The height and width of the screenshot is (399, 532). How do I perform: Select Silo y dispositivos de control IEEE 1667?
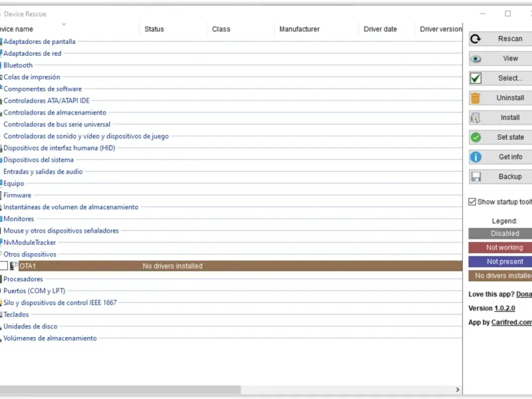(60, 303)
